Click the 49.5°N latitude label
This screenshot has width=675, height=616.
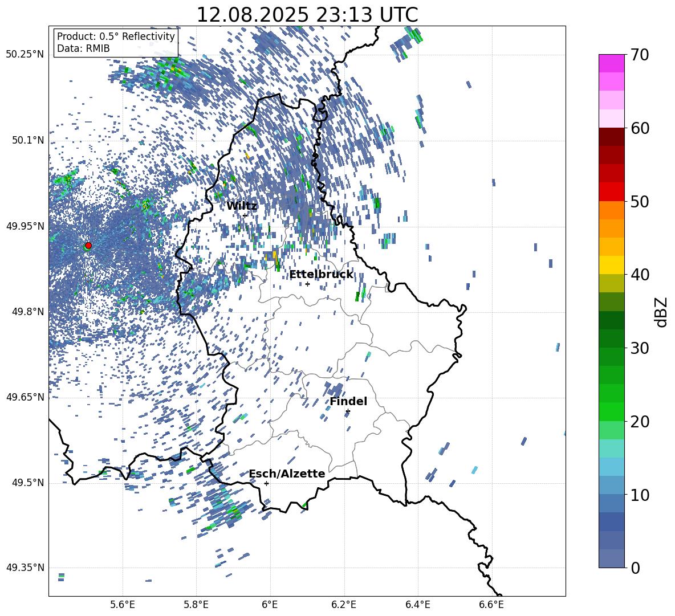click(28, 483)
